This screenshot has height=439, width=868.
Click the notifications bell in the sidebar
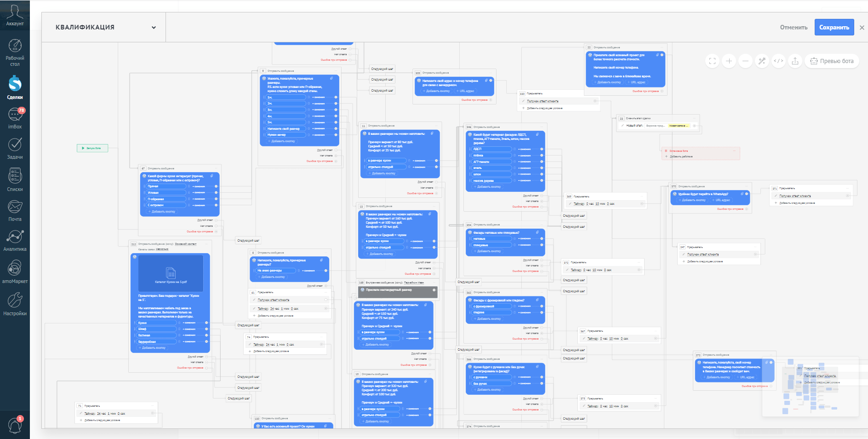click(x=15, y=425)
